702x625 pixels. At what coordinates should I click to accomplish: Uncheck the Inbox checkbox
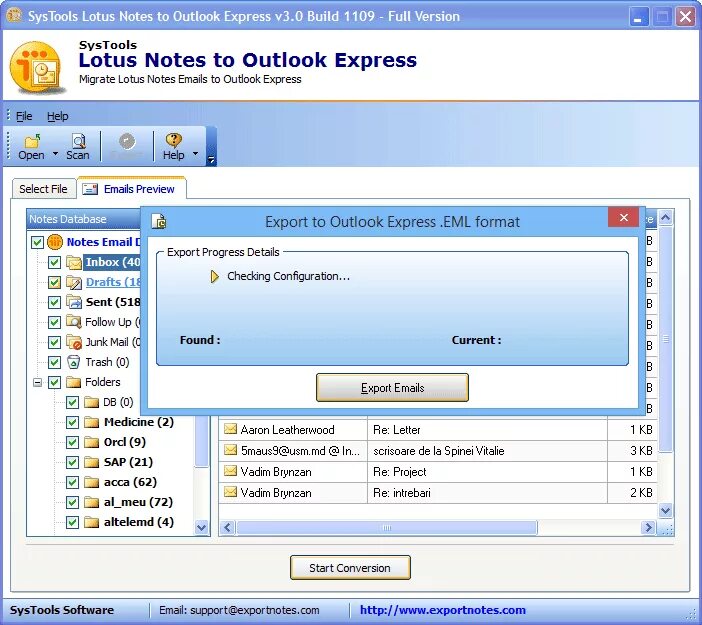click(55, 262)
